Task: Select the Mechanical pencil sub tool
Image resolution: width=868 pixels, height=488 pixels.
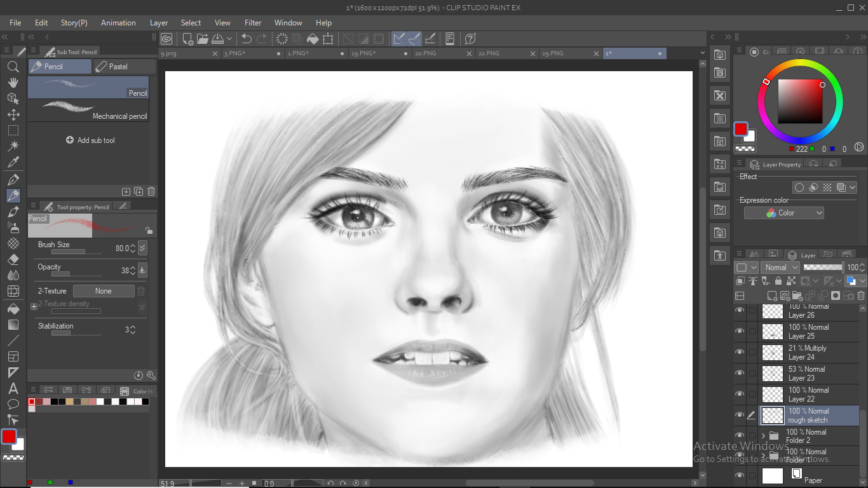Action: (x=88, y=111)
